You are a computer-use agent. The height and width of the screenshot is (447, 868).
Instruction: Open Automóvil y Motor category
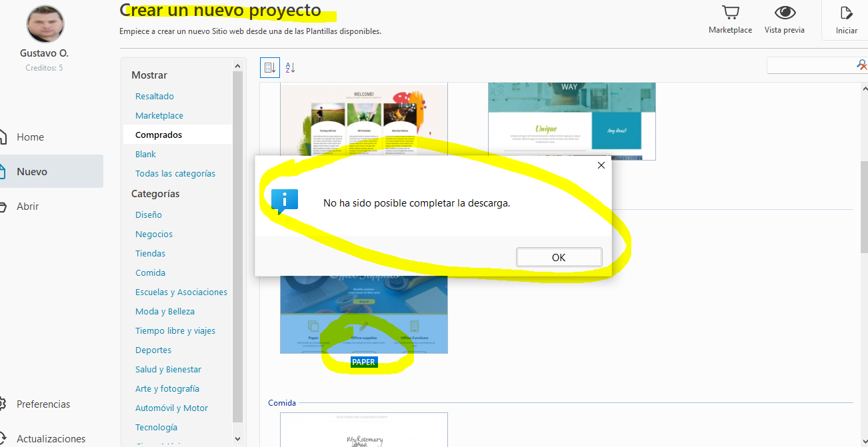172,408
